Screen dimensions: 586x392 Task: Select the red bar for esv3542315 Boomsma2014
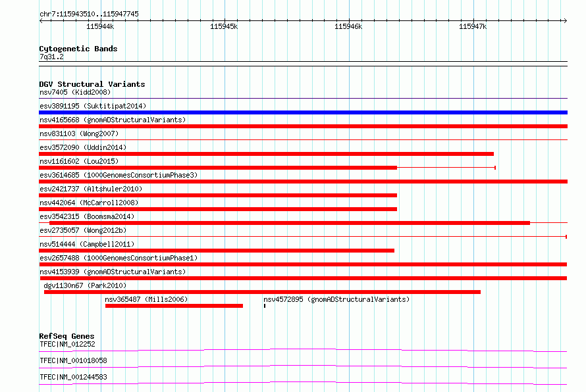[290, 223]
